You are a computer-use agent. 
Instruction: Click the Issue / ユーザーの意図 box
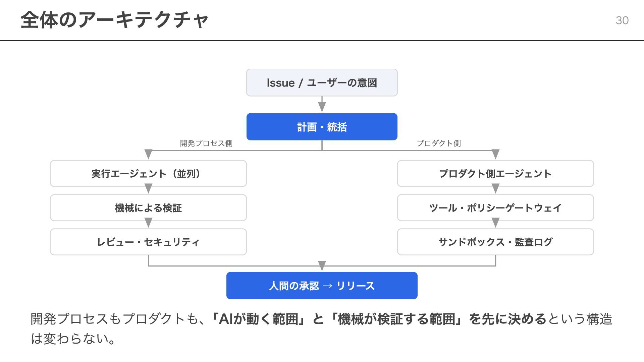coord(322,83)
